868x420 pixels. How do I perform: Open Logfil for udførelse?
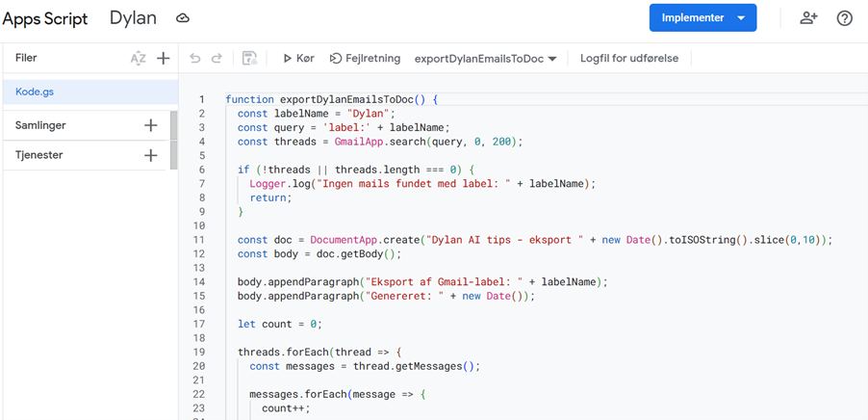pyautogui.click(x=628, y=59)
